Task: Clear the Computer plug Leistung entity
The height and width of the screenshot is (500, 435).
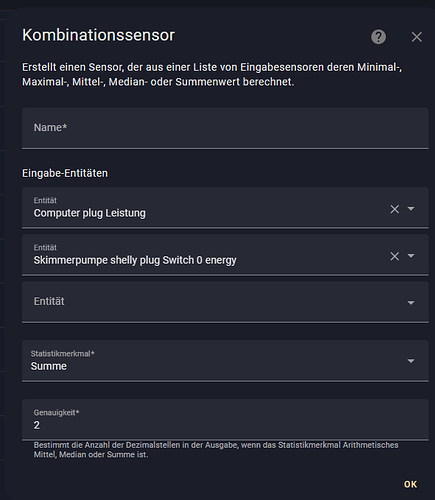Action: point(395,209)
